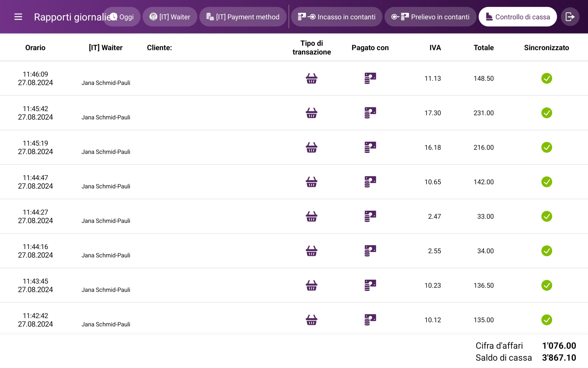
Task: Click cash payment icon in 11:42:42 row
Action: [x=370, y=320]
